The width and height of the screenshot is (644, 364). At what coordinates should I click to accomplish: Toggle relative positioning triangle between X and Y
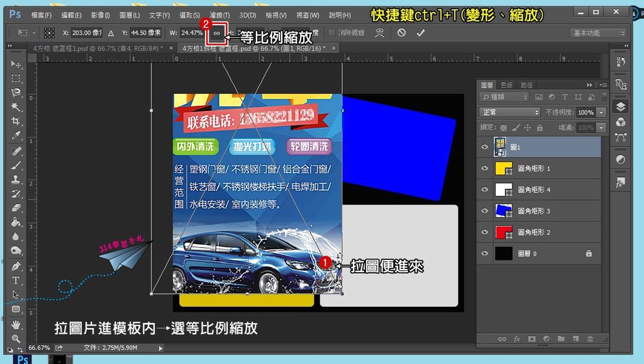[111, 33]
